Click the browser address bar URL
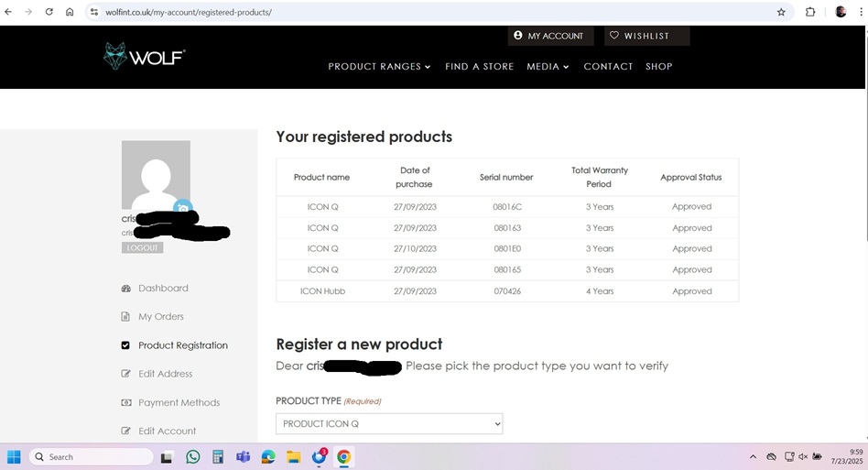 pos(189,12)
